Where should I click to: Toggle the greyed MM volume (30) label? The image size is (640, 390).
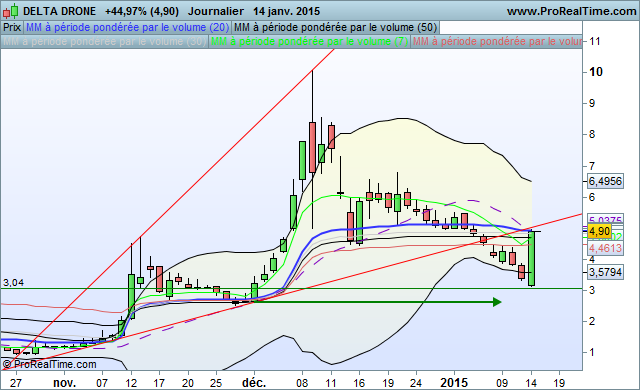click(x=104, y=42)
